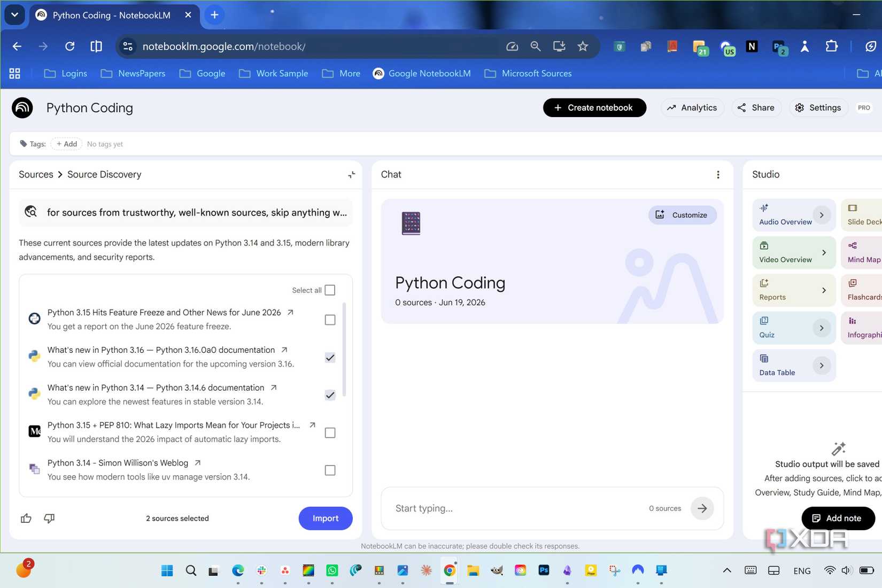The image size is (882, 588).
Task: Click the source list scrollbar
Action: coord(344,350)
